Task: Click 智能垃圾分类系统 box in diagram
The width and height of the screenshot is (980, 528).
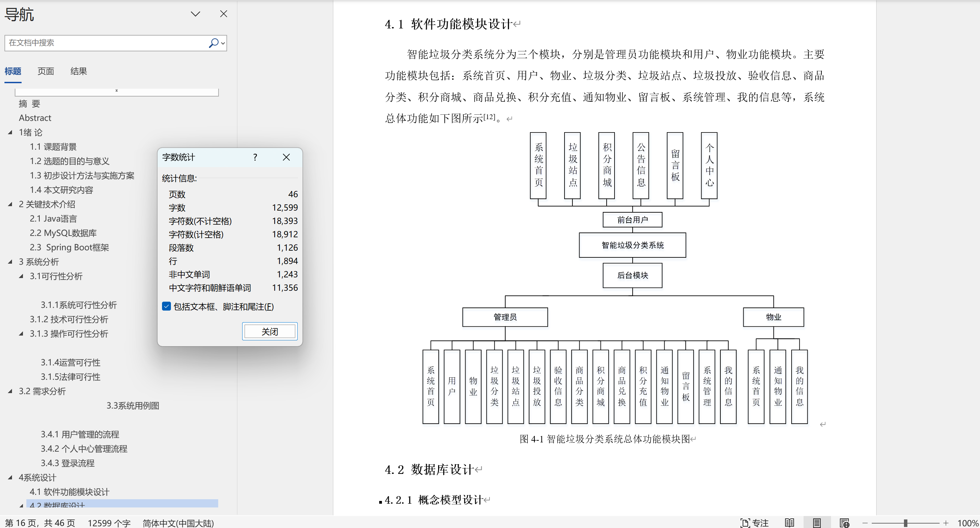Action: [x=632, y=246]
